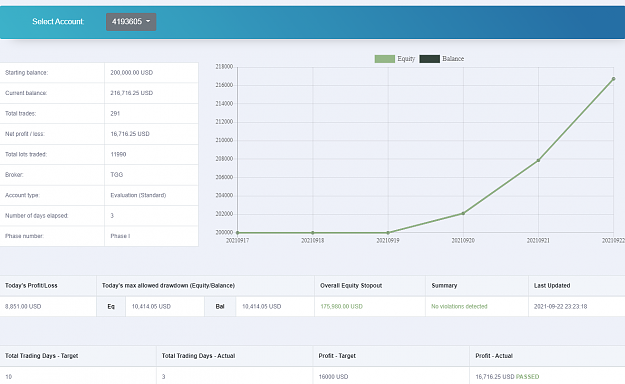Click the Starting balance label
This screenshot has width=625, height=384.
[x=26, y=73]
